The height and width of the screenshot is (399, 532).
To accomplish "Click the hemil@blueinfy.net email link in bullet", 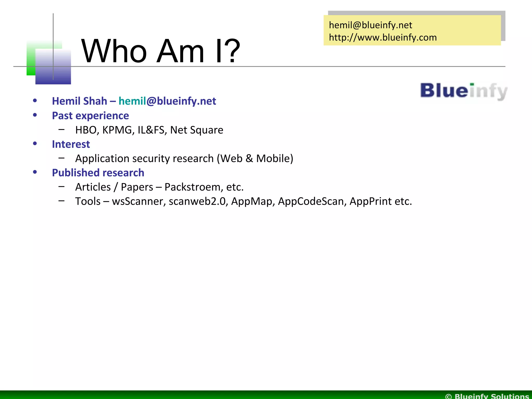I will click(x=167, y=101).
